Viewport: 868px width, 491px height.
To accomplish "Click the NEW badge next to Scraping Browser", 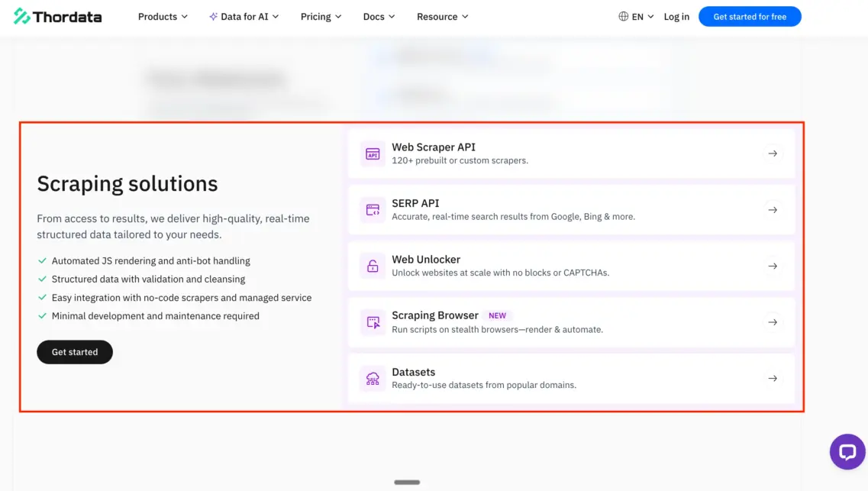I will click(497, 315).
